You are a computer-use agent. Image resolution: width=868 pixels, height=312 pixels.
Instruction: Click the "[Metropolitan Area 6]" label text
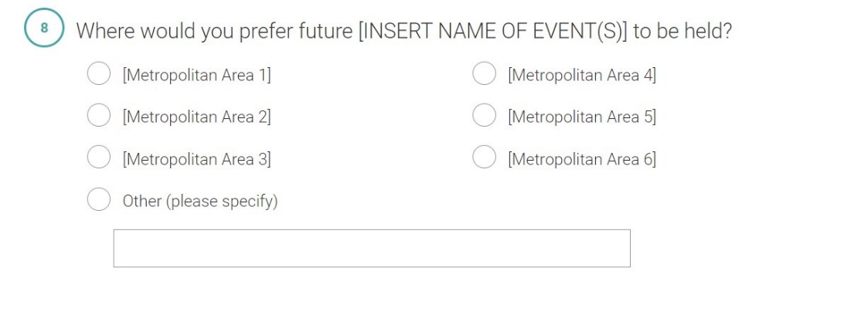(582, 159)
